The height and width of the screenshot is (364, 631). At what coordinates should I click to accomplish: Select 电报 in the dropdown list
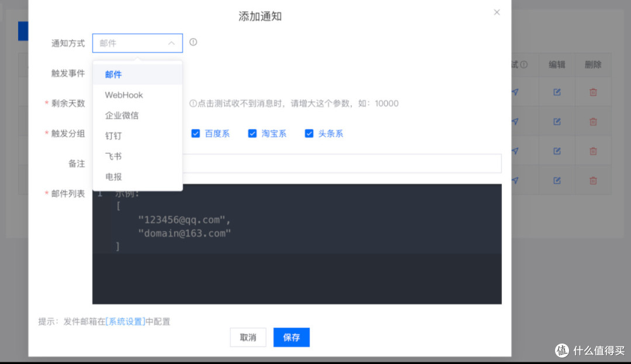point(137,177)
